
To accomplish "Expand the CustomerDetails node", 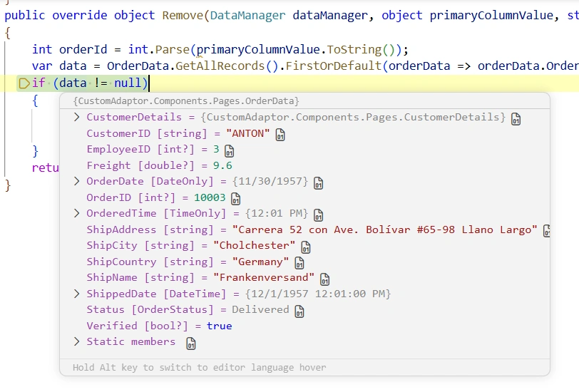I will pos(76,117).
